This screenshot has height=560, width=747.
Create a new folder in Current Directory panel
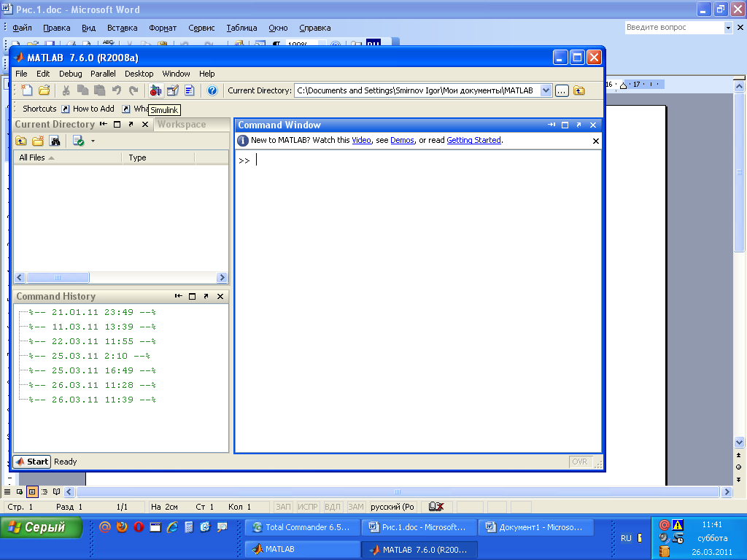tap(38, 141)
